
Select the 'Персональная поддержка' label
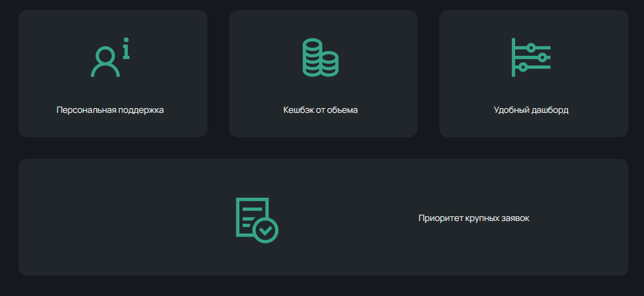tap(110, 110)
